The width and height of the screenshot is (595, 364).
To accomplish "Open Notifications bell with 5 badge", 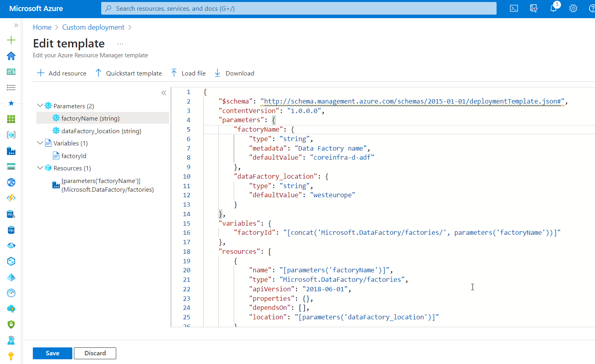I will pos(554,8).
